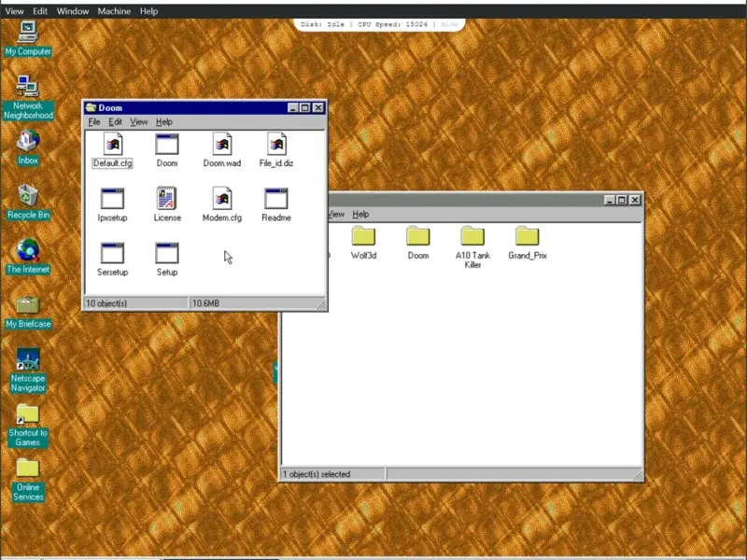This screenshot has width=747, height=560.
Task: Select Netscape Navigator shortcut icon
Action: 28,359
